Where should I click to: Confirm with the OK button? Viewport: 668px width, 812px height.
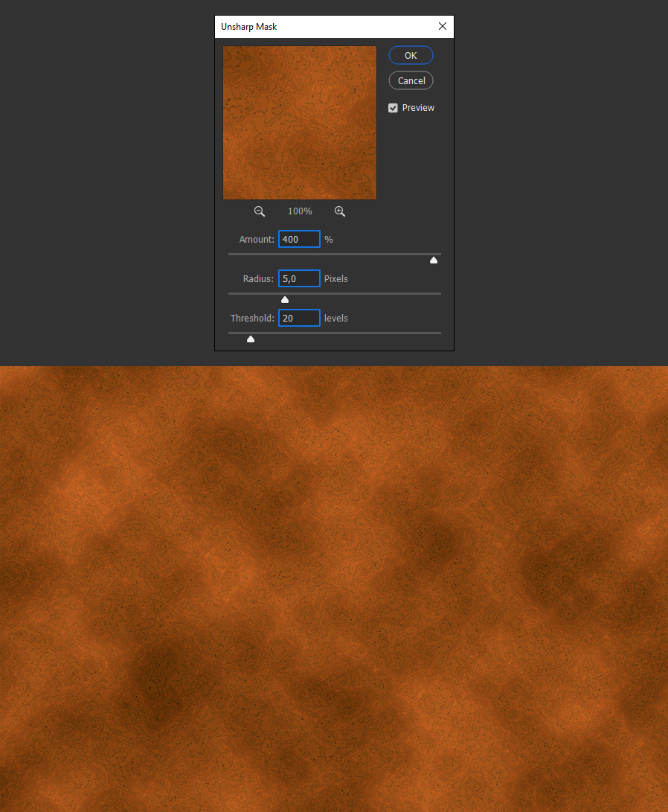[x=411, y=55]
